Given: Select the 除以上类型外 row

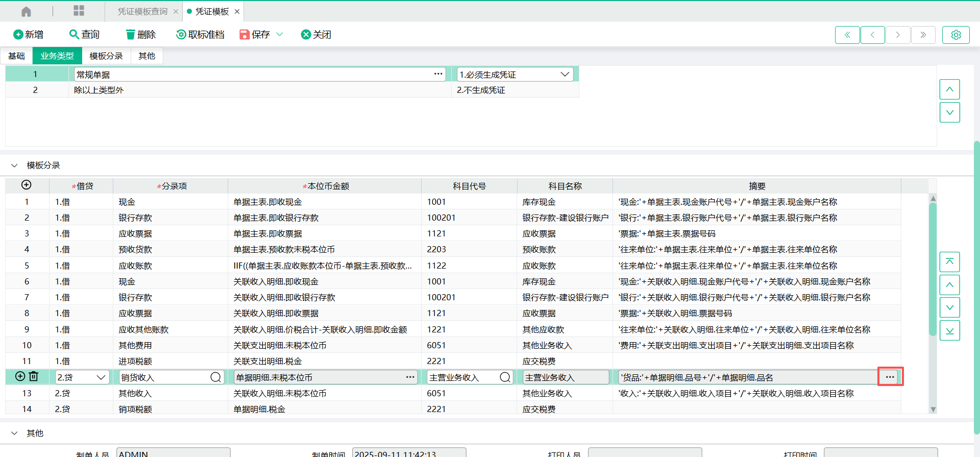Looking at the screenshot, I should (292, 90).
